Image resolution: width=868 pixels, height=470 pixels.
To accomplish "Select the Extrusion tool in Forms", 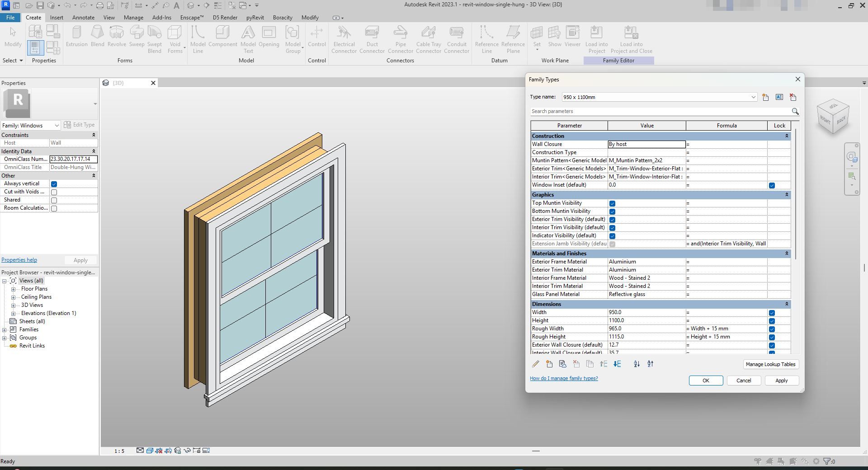I will pos(76,37).
